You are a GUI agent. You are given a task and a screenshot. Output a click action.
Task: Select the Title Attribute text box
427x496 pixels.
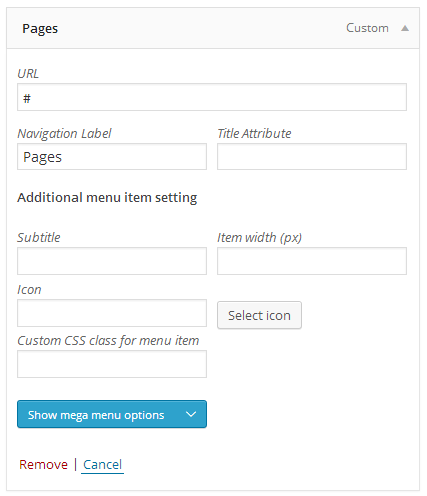[x=312, y=156]
